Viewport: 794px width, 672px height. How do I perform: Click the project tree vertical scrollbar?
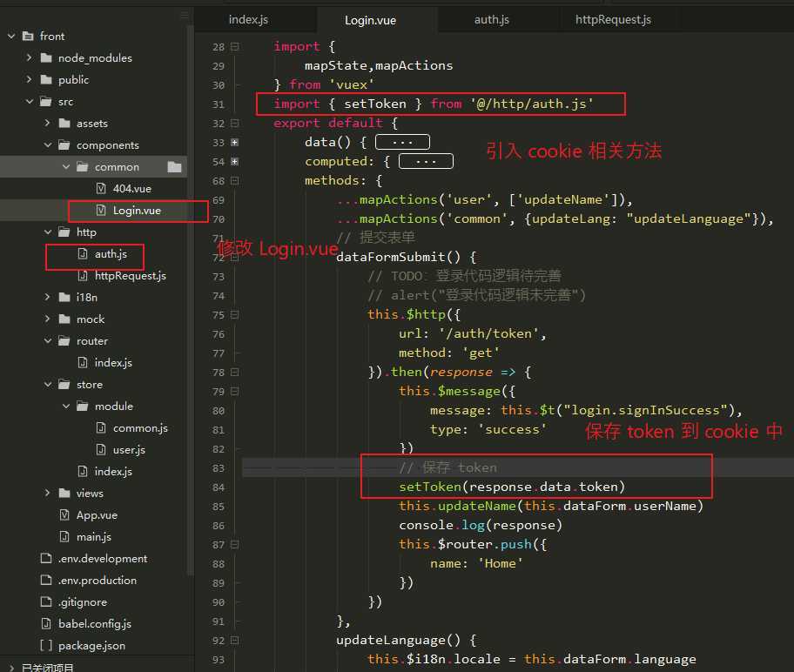[191, 299]
